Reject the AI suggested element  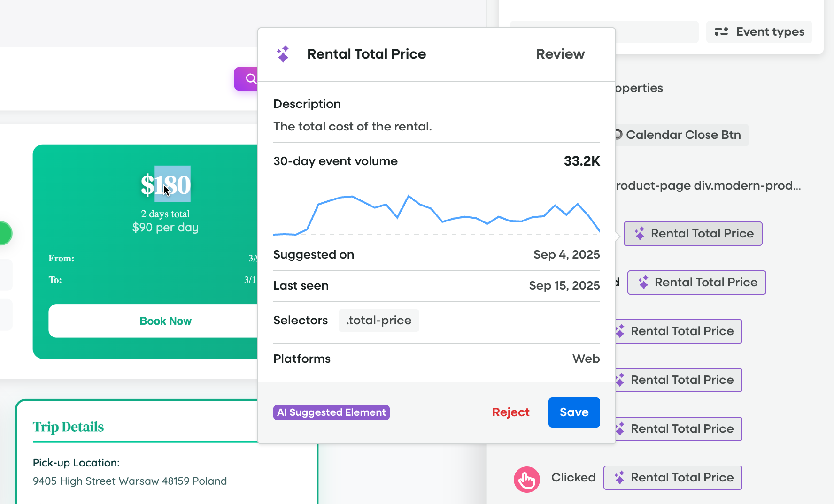pos(510,412)
